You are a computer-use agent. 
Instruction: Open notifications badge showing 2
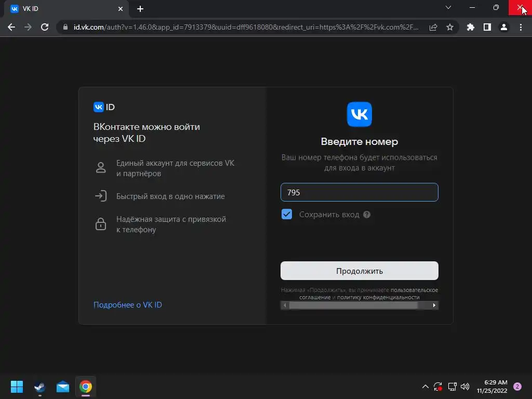click(x=517, y=387)
